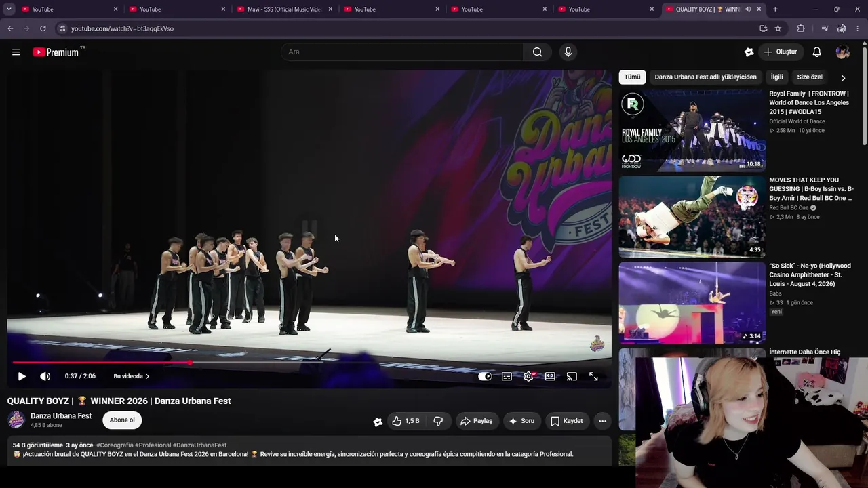The image size is (868, 488).
Task: Open the notifications bell
Action: 817,52
